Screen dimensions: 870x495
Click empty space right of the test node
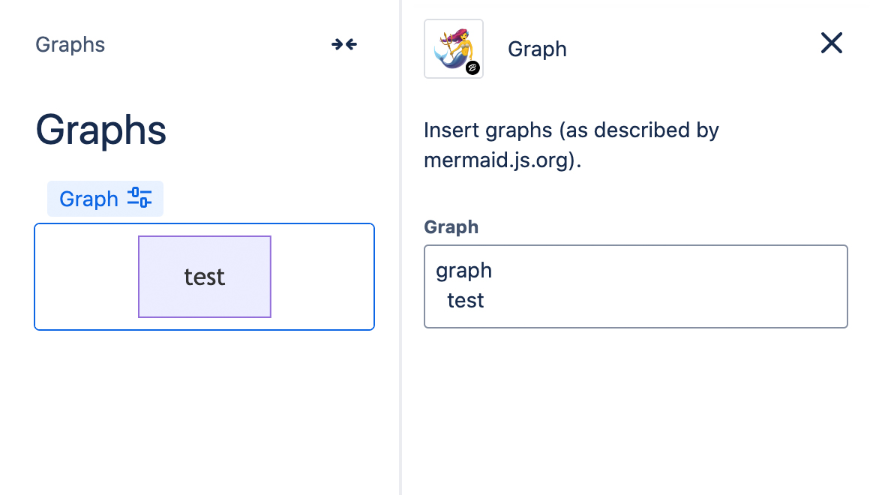[x=322, y=277]
